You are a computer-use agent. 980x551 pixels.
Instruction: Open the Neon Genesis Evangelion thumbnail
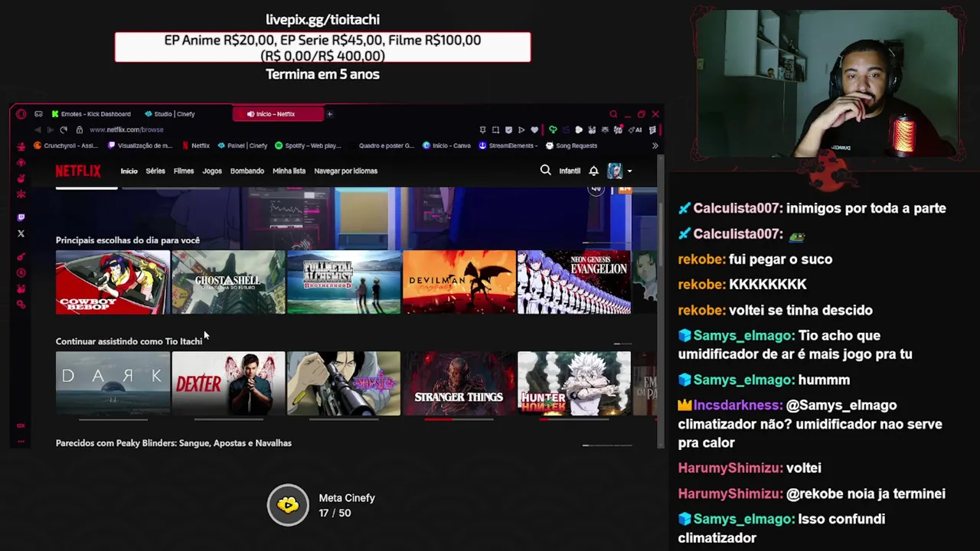click(574, 282)
